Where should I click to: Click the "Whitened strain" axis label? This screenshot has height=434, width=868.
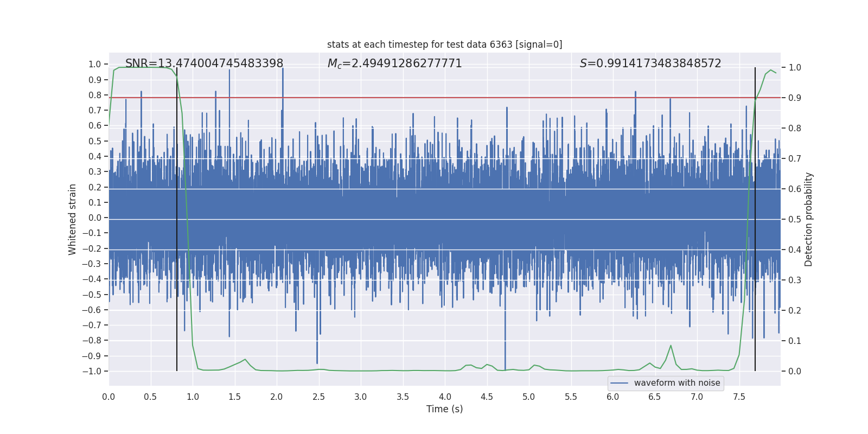point(73,219)
